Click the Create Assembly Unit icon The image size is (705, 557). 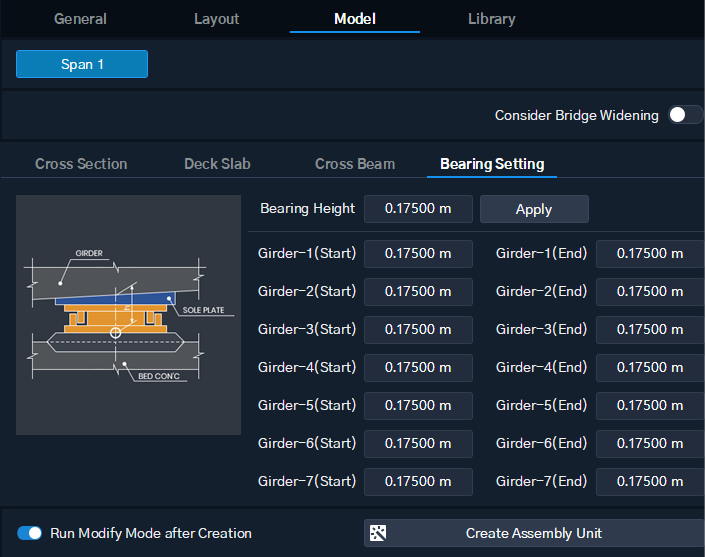pos(378,533)
